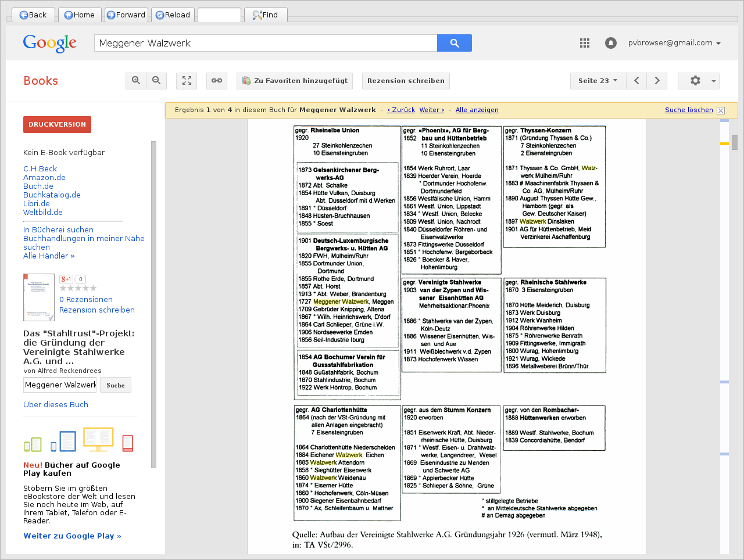The width and height of the screenshot is (744, 560).
Task: Open the link sharing icon
Action: click(217, 81)
